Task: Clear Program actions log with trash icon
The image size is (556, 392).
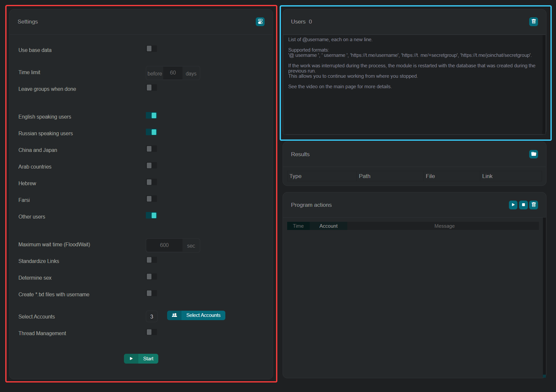Action: (x=533, y=205)
